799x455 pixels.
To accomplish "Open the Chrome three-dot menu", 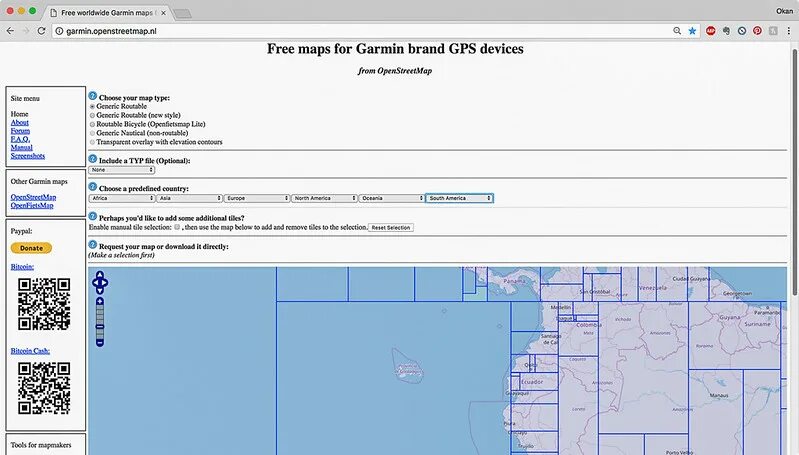I will click(x=789, y=31).
